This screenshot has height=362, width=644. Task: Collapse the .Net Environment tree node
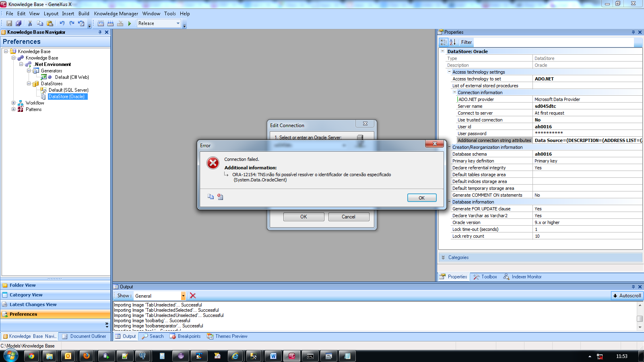pyautogui.click(x=21, y=64)
